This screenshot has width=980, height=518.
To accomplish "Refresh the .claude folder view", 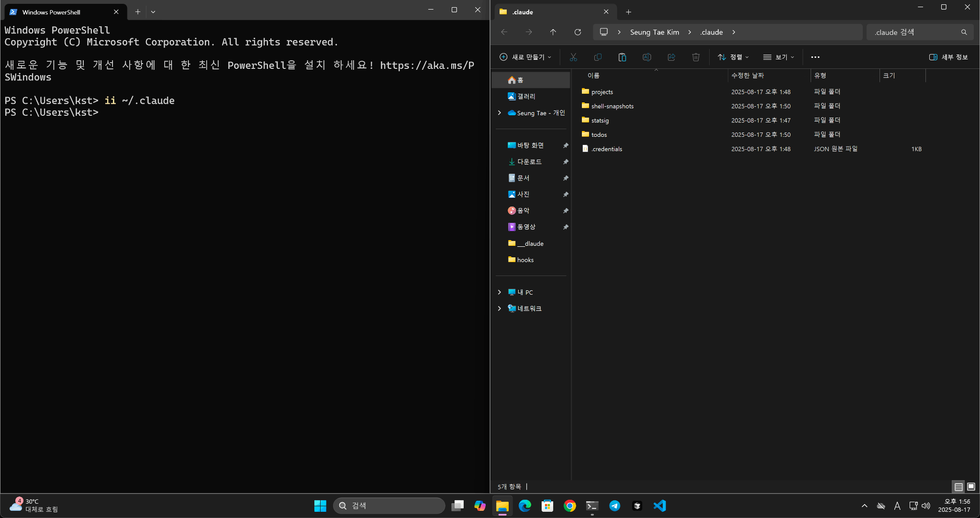I will point(578,32).
